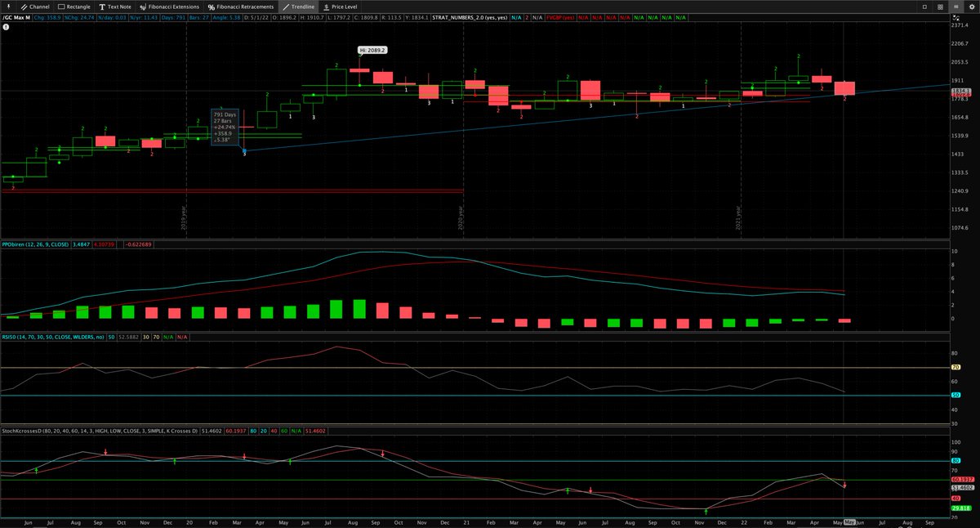Viewport: 980px width, 528px height.
Task: Switch to the Trendline tool
Action: click(299, 7)
